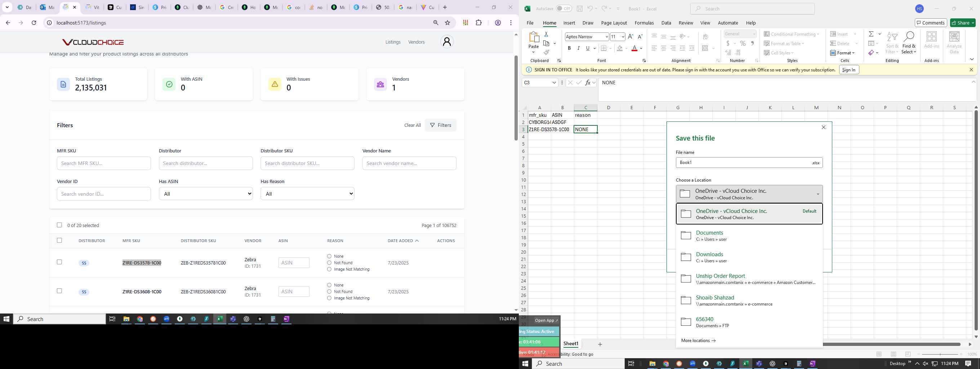Open the font size dropdown
This screenshot has height=369, width=980.
(623, 37)
